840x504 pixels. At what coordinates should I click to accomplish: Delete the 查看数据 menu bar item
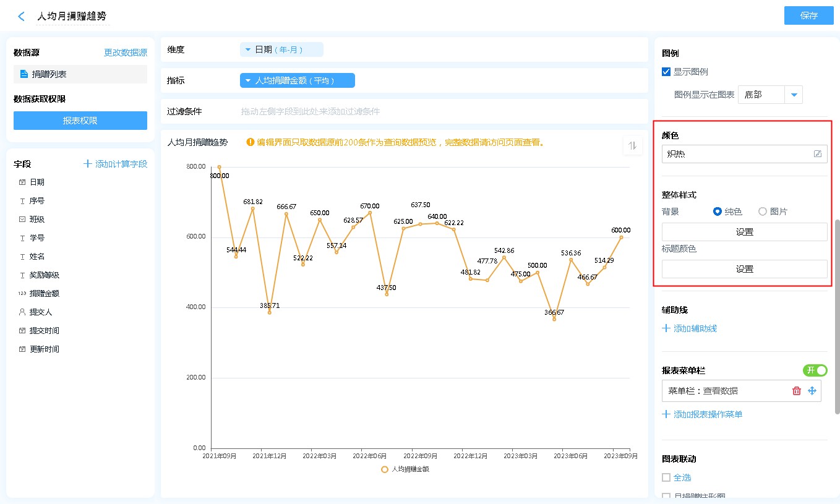coord(797,391)
